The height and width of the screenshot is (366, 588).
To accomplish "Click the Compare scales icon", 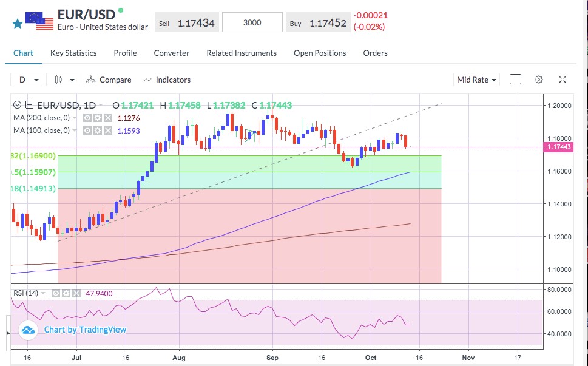I will point(90,80).
